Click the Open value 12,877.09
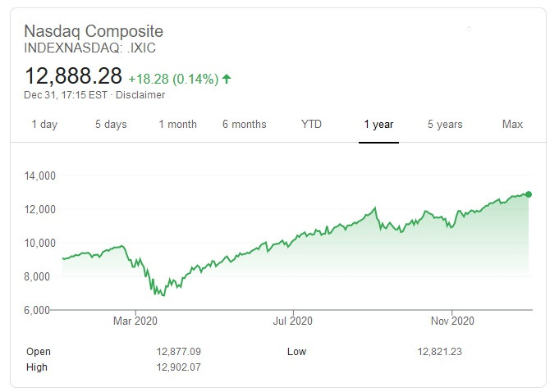Screen dimensions: 559x392 (179, 352)
